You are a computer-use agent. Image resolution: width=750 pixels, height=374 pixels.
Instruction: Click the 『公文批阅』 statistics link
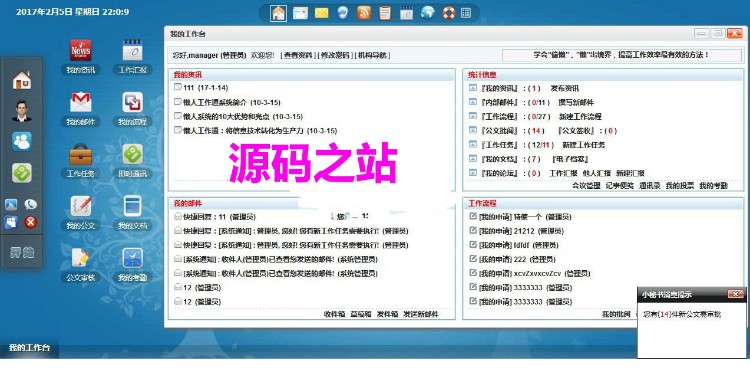[499, 131]
